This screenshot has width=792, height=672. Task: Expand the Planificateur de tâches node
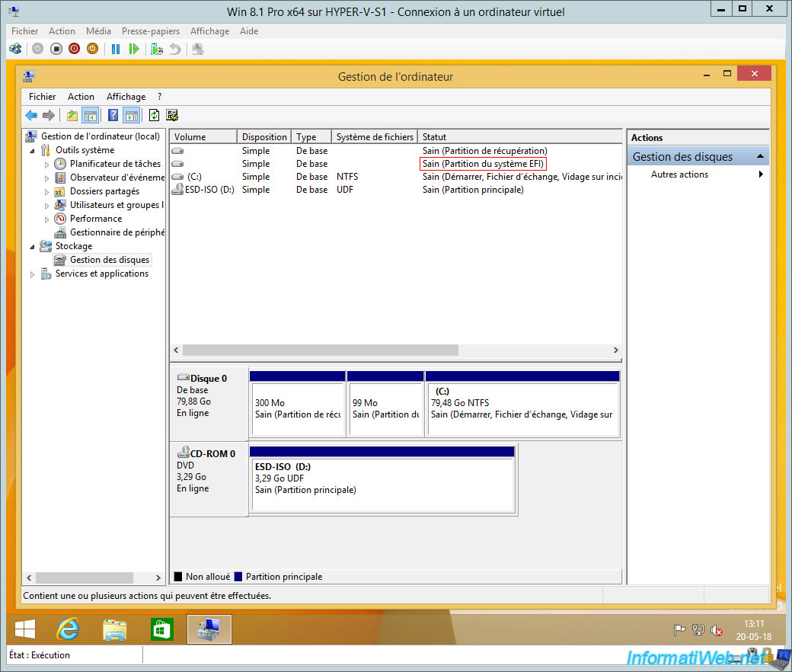tap(46, 165)
